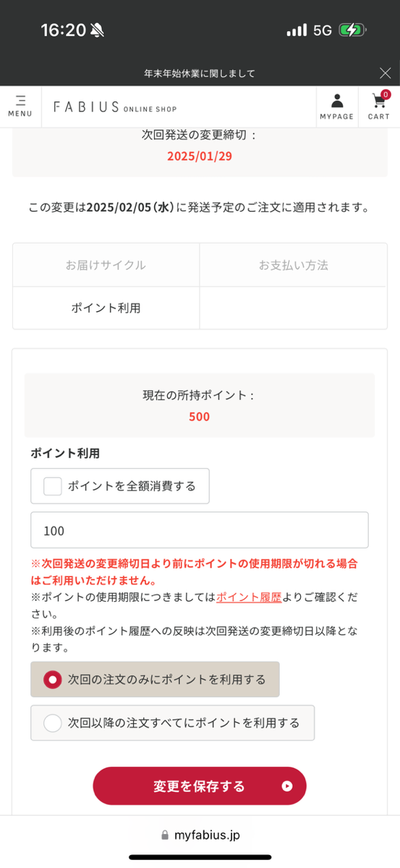Viewport: 400px width, 868px height.
Task: Select 次回の注文のみにポイントを利用する radio option
Action: click(155, 679)
